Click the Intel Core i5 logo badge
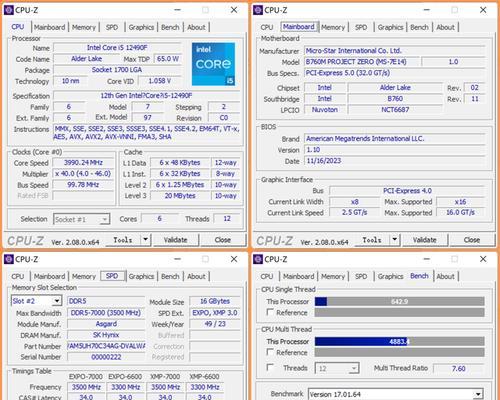The width and height of the screenshot is (500, 400). pyautogui.click(x=213, y=64)
